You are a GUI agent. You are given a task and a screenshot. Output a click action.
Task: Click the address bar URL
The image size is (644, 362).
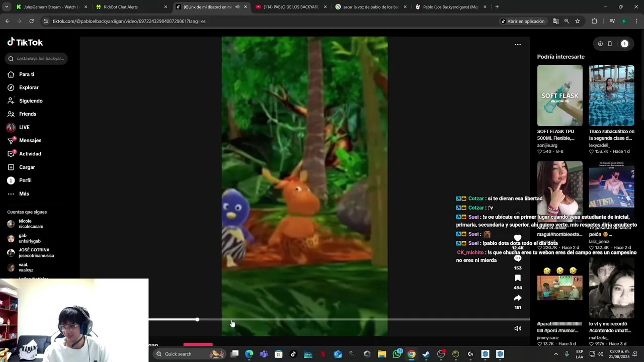coord(129,21)
